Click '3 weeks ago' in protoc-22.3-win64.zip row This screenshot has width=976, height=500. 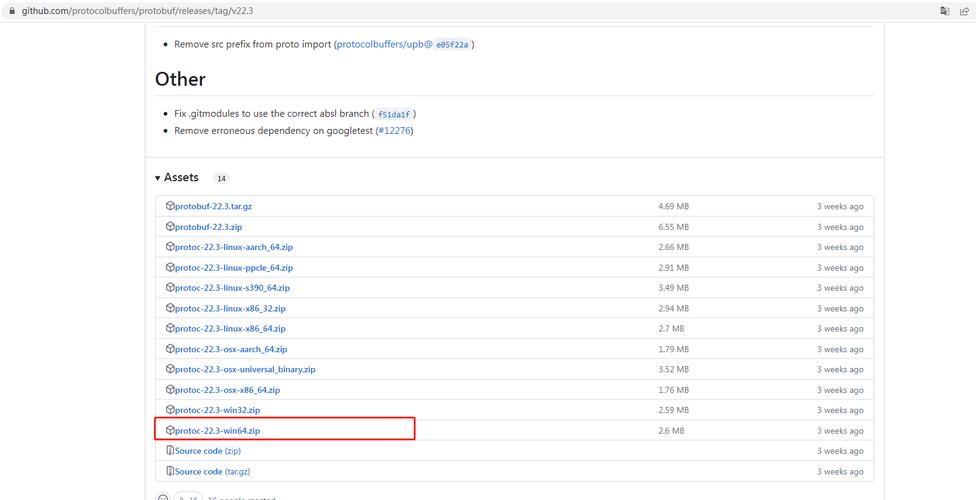click(x=840, y=431)
